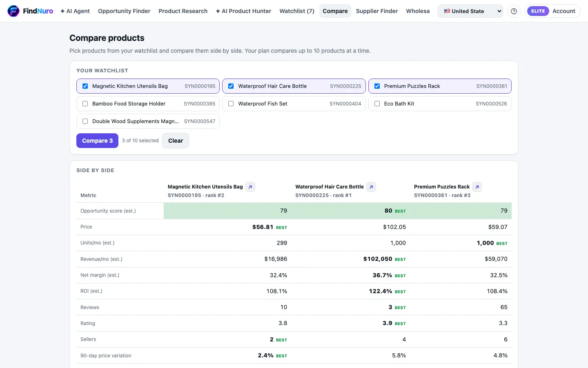
Task: Click the 65 reviews value
Action: [504, 307]
